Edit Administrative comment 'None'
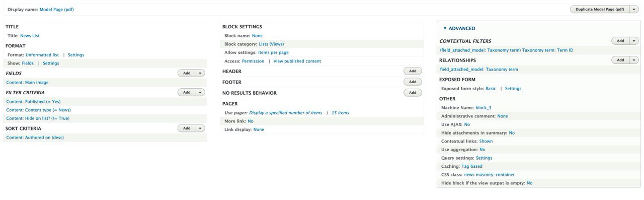This screenshot has height=200, width=644. (503, 116)
